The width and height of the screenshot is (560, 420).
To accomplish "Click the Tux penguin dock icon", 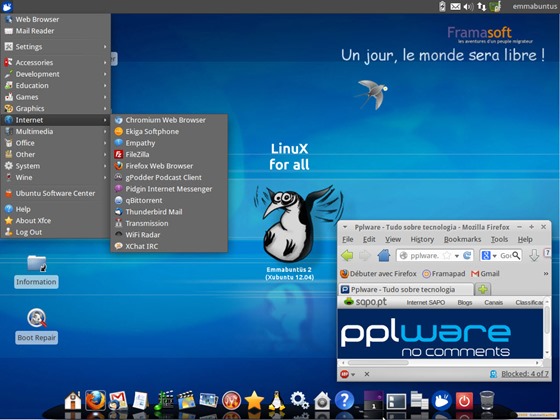I will point(276,401).
